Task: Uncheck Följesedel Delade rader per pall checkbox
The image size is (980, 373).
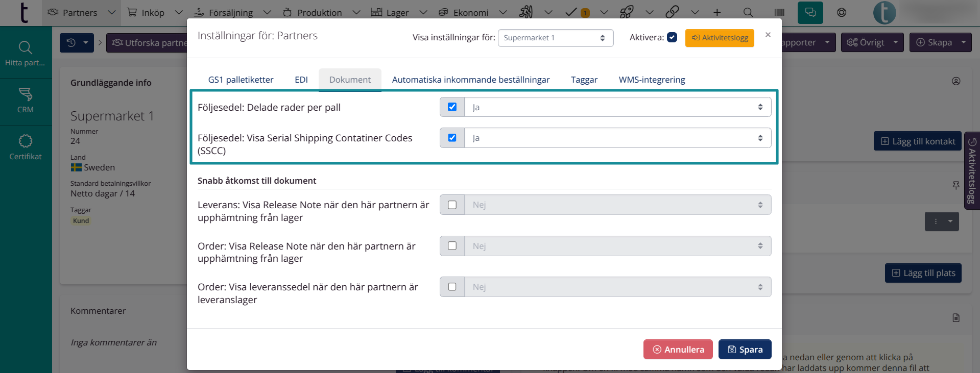Action: [452, 107]
